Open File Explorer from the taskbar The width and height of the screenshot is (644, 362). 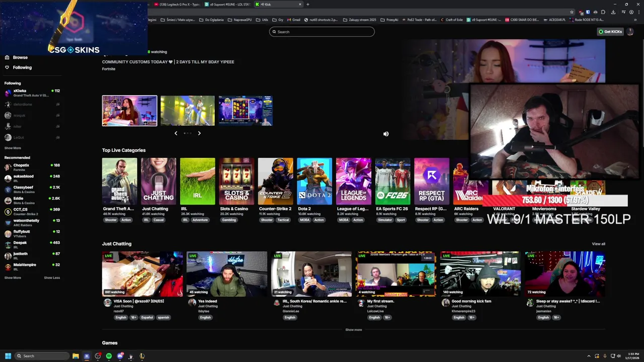[x=75, y=356]
